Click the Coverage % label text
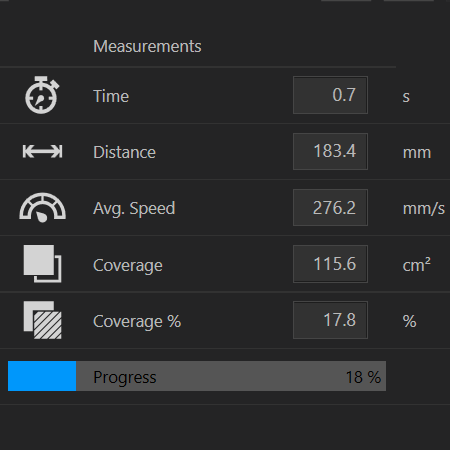This screenshot has width=450, height=450. click(x=137, y=321)
